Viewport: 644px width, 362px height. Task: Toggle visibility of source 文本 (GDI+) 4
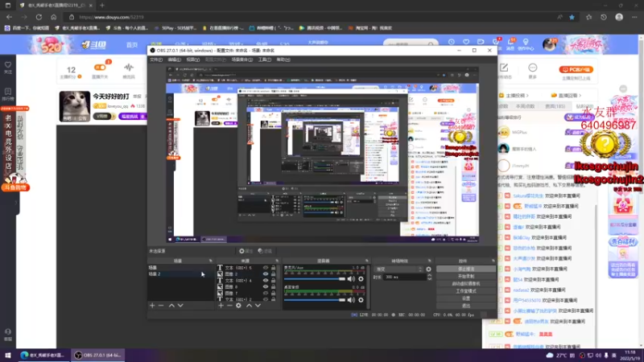click(x=266, y=280)
